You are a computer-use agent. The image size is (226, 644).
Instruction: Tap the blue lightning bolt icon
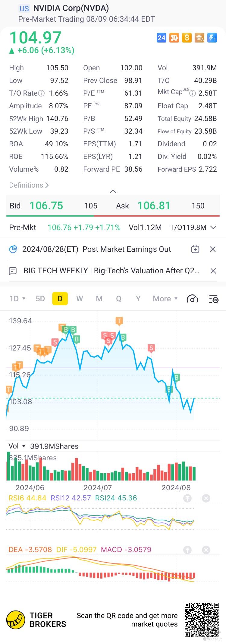(x=212, y=38)
